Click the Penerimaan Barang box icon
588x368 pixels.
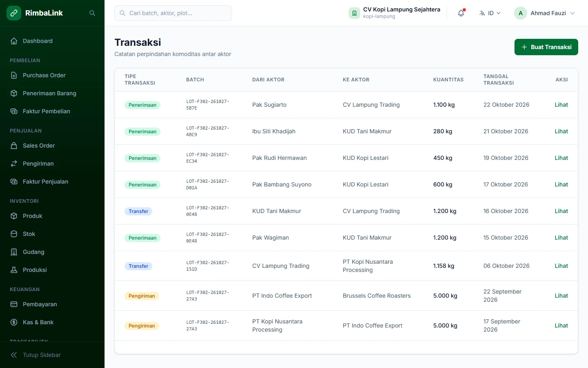[14, 93]
